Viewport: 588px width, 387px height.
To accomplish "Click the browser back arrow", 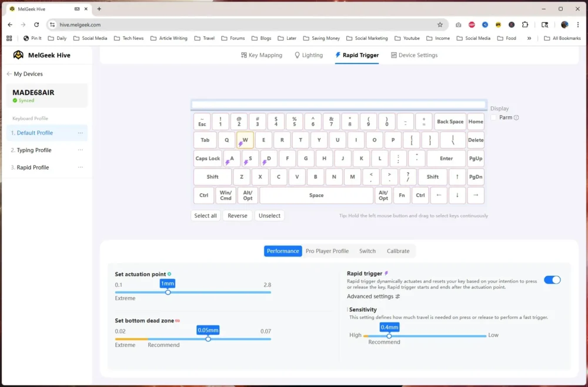I will [10, 25].
